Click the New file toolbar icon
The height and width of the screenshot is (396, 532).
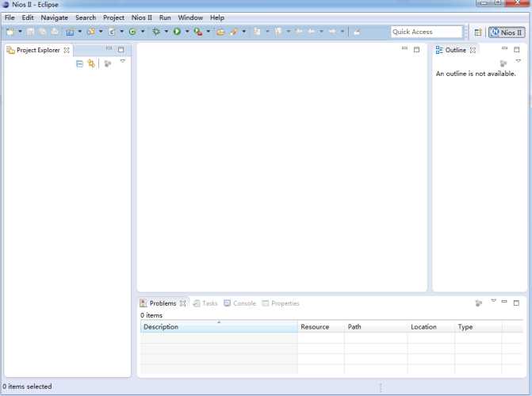click(x=10, y=32)
